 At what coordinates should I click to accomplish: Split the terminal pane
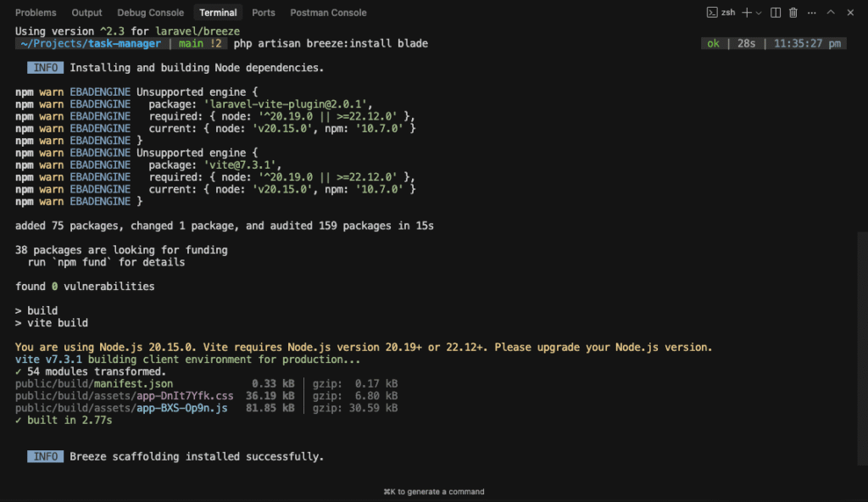click(776, 13)
